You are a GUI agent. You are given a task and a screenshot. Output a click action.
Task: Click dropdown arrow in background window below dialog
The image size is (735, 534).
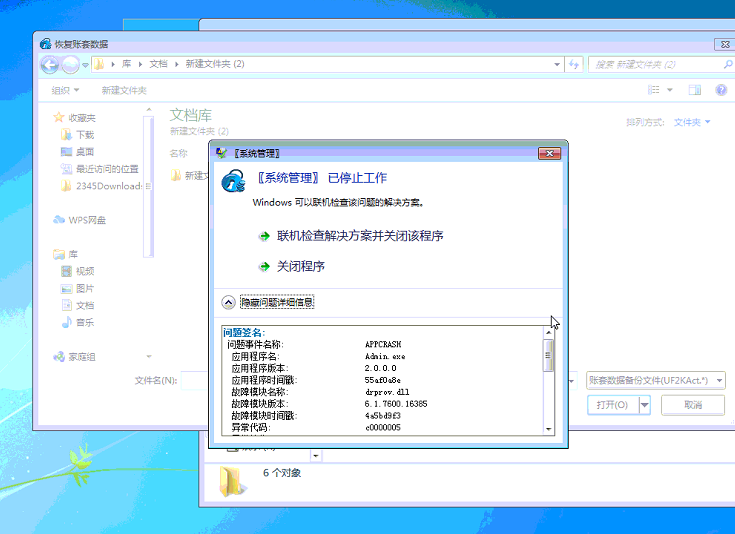pos(316,455)
